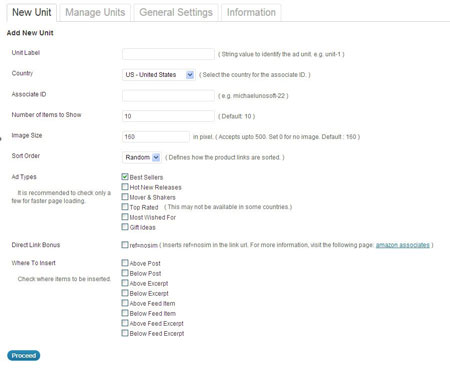Open the Country dropdown

pos(159,75)
